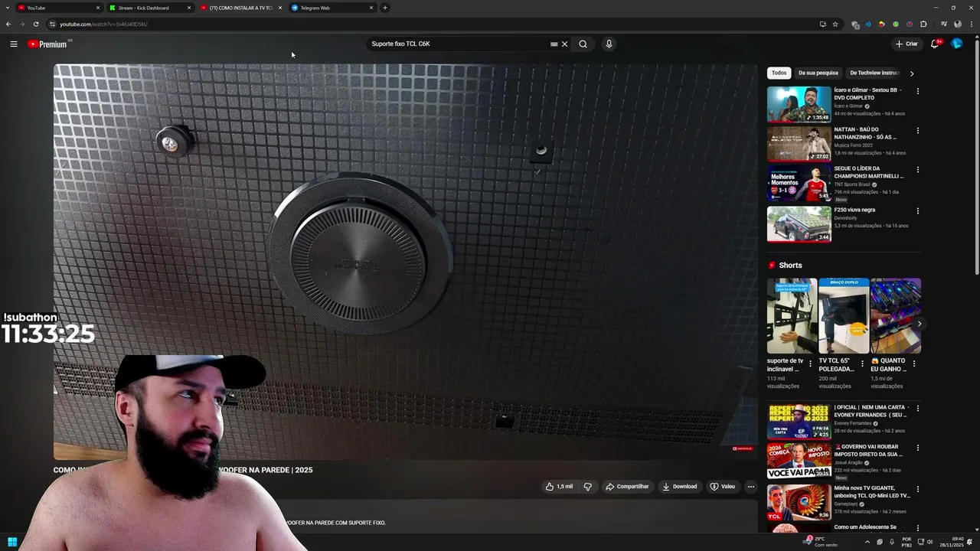Click the magnifier search button
The height and width of the screenshot is (551, 980).
coord(583,44)
